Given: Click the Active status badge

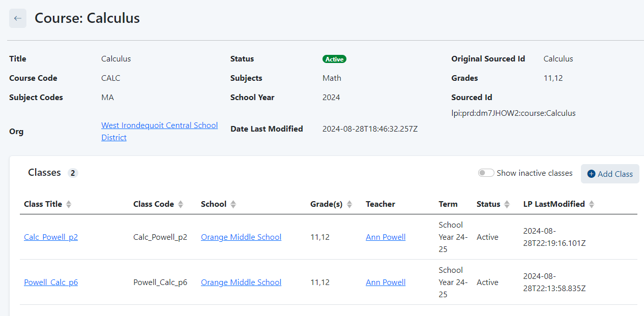Looking at the screenshot, I should [334, 59].
